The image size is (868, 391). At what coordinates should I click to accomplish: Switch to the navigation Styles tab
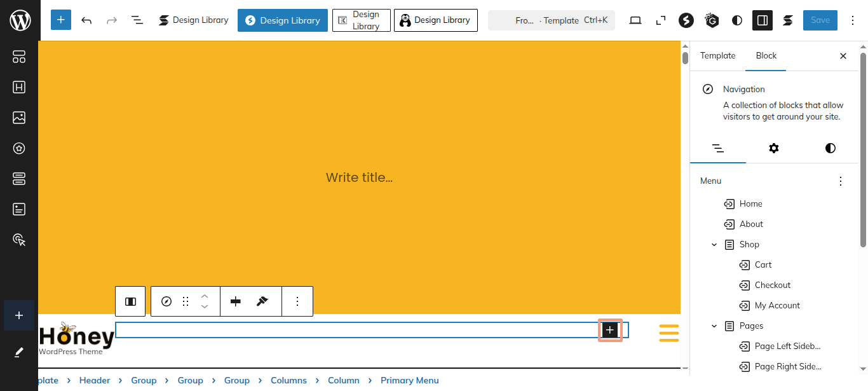pos(830,148)
